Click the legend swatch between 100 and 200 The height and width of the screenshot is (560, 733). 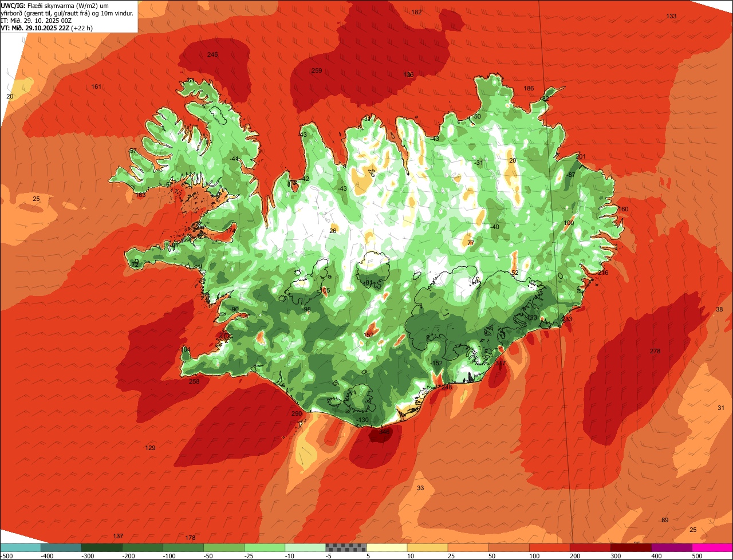(x=549, y=547)
